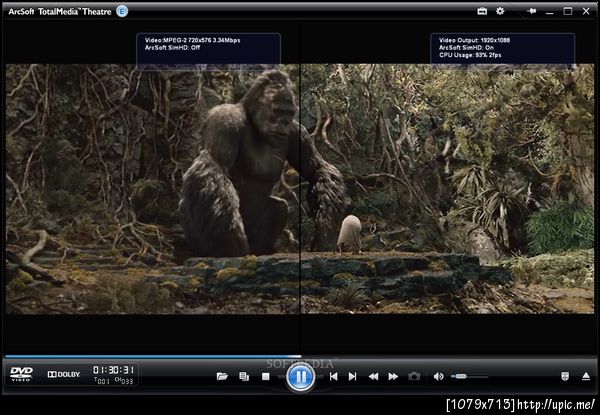Open the playlist icon next to the folder
This screenshot has width=600, height=415.
(x=244, y=377)
